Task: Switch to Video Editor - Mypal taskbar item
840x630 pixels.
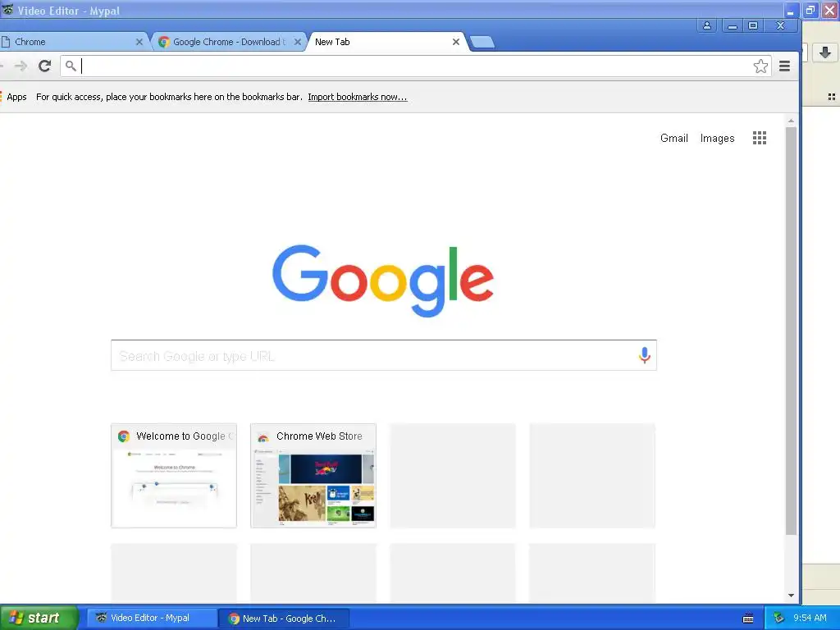Action: tap(151, 618)
